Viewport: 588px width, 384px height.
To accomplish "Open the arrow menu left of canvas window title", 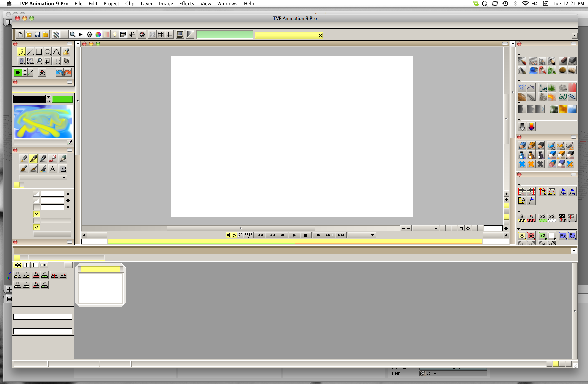I will (x=78, y=44).
